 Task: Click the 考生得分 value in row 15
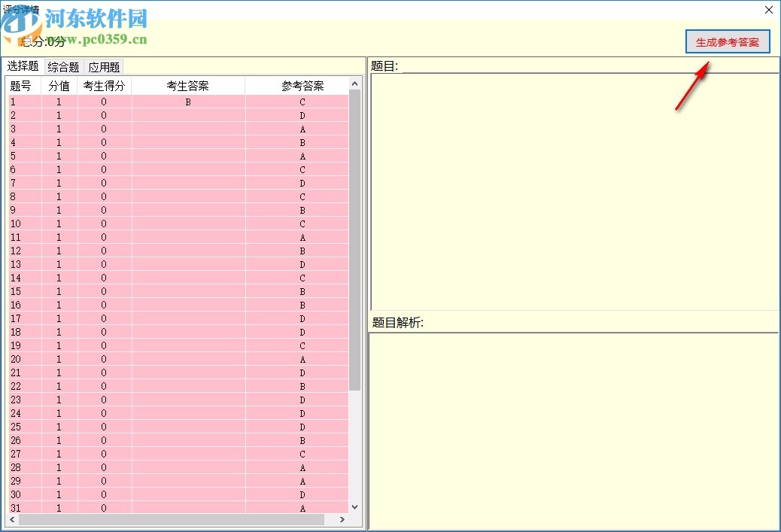pos(104,291)
